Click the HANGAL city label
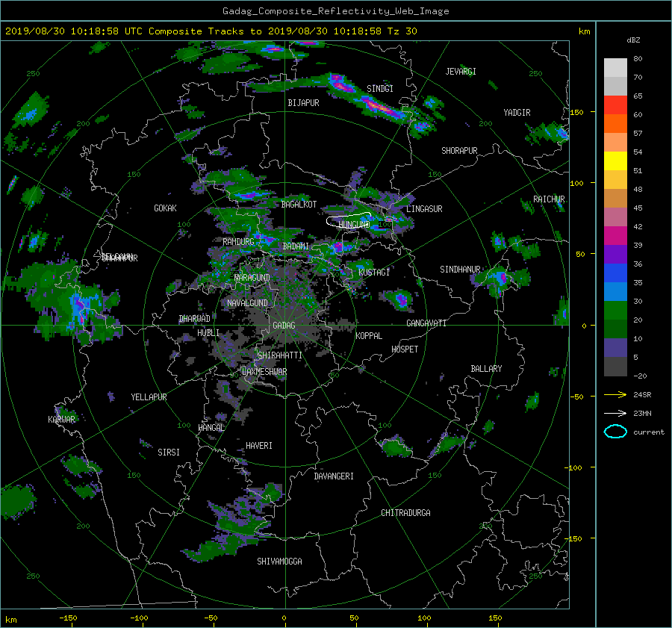The image size is (672, 628). tap(211, 428)
